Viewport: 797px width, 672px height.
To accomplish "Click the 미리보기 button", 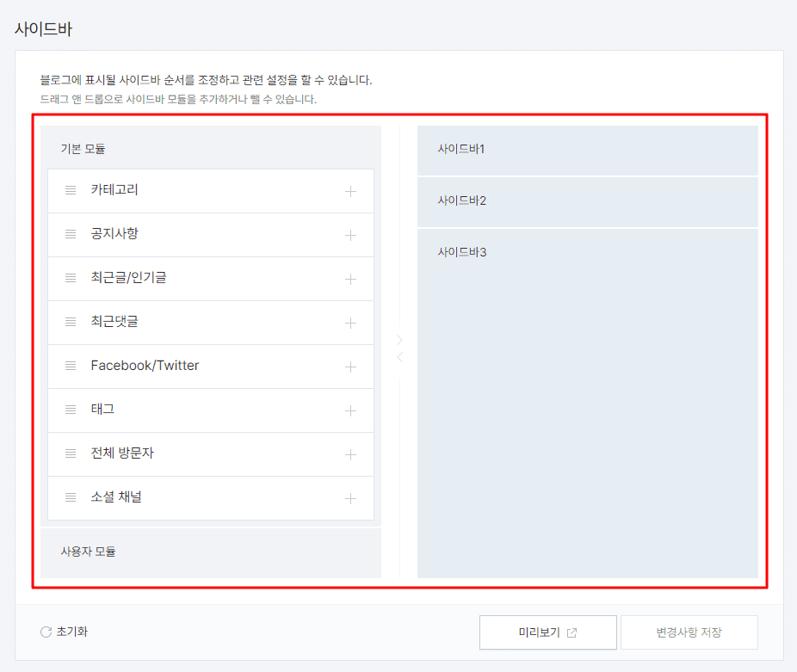I will pyautogui.click(x=548, y=632).
